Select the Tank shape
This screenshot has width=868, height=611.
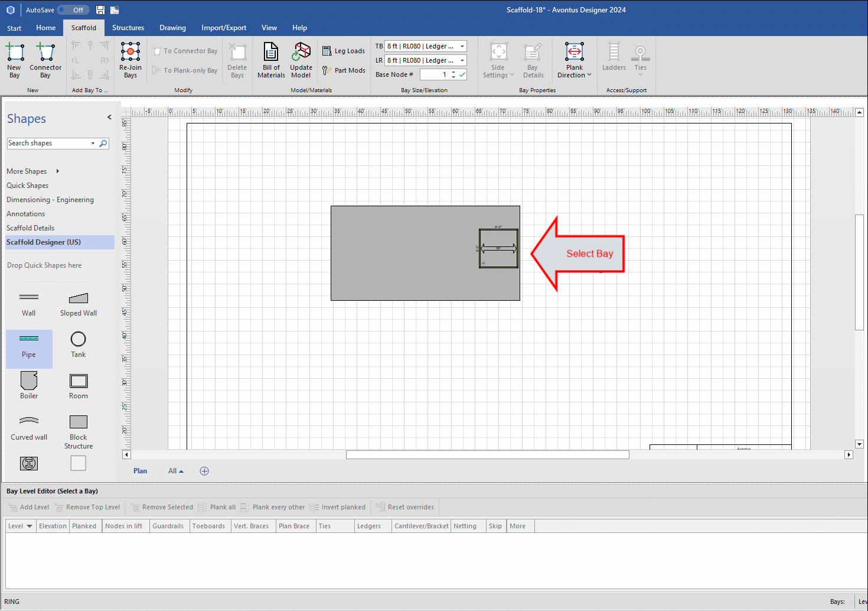coord(79,340)
